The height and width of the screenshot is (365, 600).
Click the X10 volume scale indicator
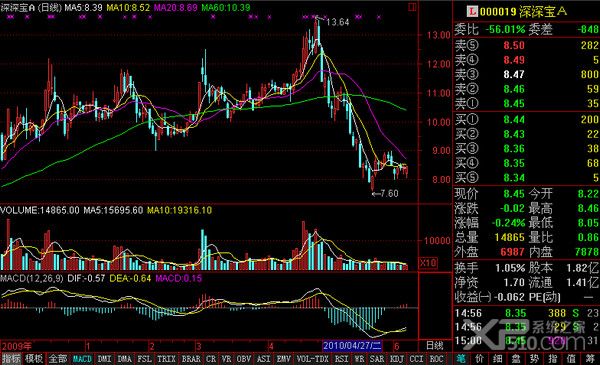click(428, 263)
